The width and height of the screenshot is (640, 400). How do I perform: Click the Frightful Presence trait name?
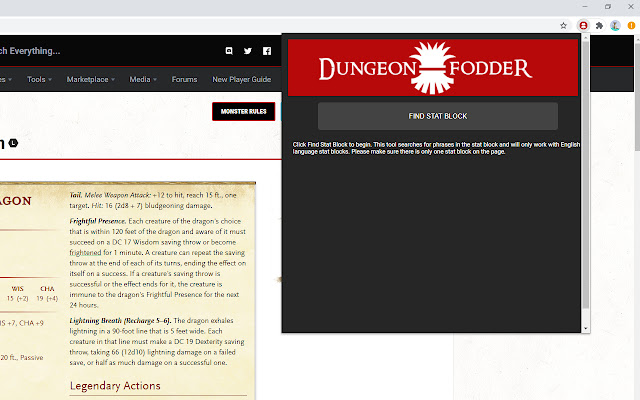pyautogui.click(x=98, y=221)
